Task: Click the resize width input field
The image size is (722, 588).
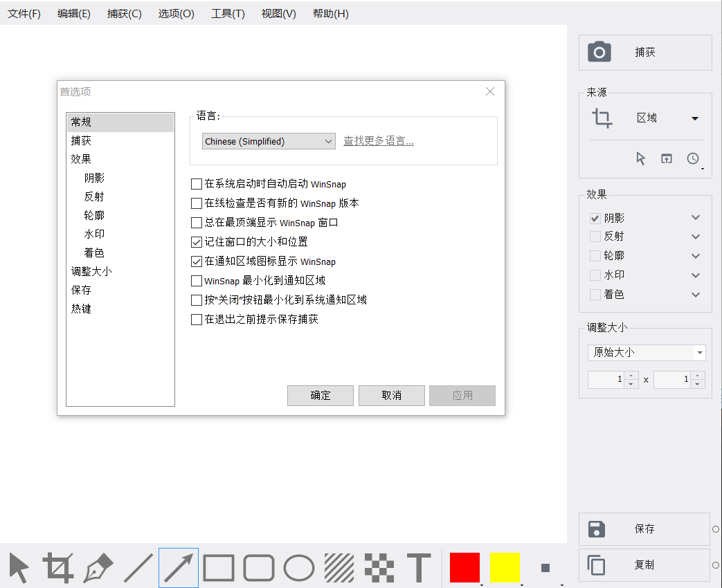Action: [x=606, y=380]
